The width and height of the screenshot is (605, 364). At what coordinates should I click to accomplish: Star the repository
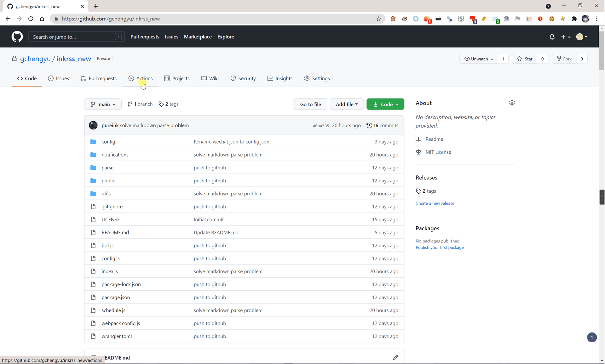(525, 59)
